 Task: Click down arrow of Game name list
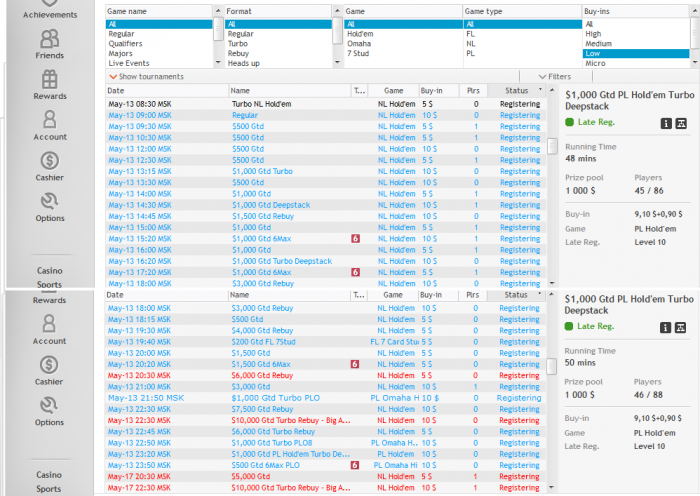pos(218,62)
